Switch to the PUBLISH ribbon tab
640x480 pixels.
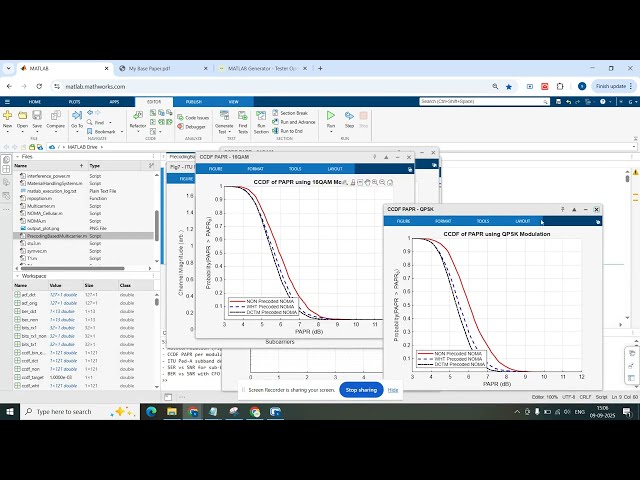193,102
